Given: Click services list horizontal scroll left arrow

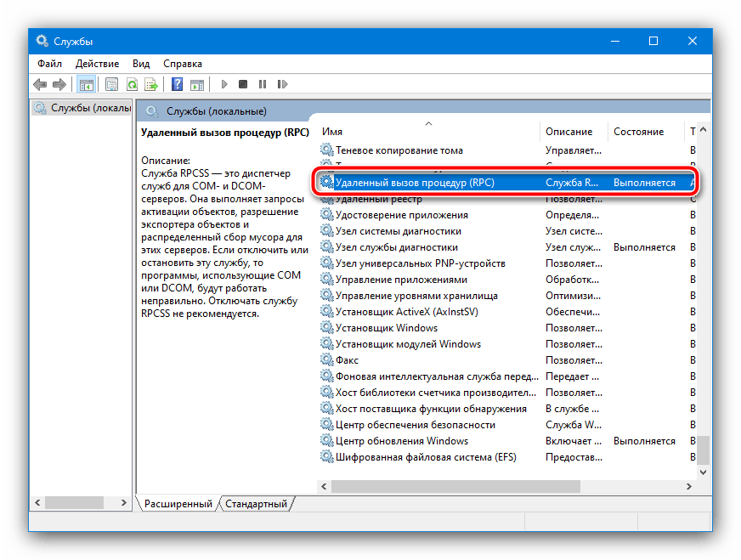Looking at the screenshot, I should 324,486.
